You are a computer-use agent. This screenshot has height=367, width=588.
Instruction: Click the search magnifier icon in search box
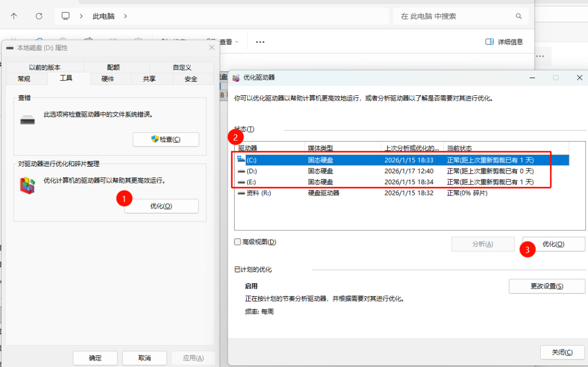(x=518, y=16)
